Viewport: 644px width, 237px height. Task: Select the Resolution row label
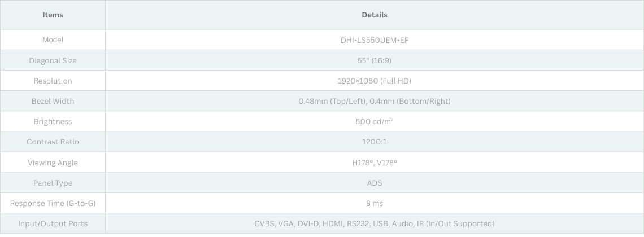(53, 81)
